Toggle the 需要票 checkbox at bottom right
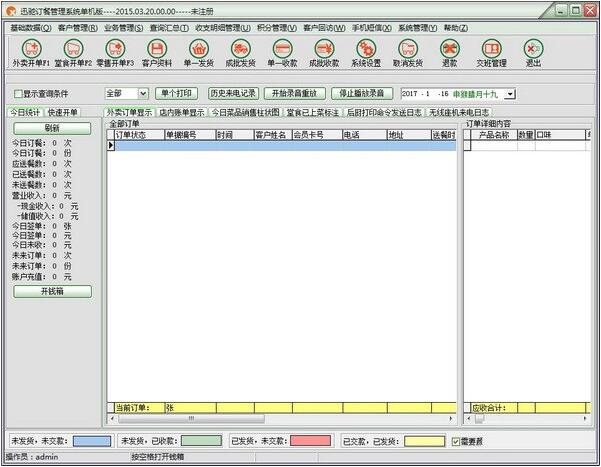601x467 pixels. coord(457,441)
